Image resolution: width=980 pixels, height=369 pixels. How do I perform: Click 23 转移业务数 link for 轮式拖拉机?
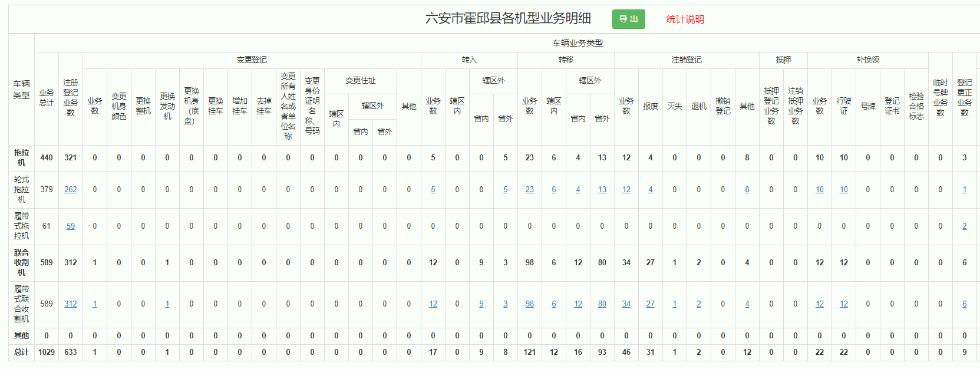[x=530, y=190]
